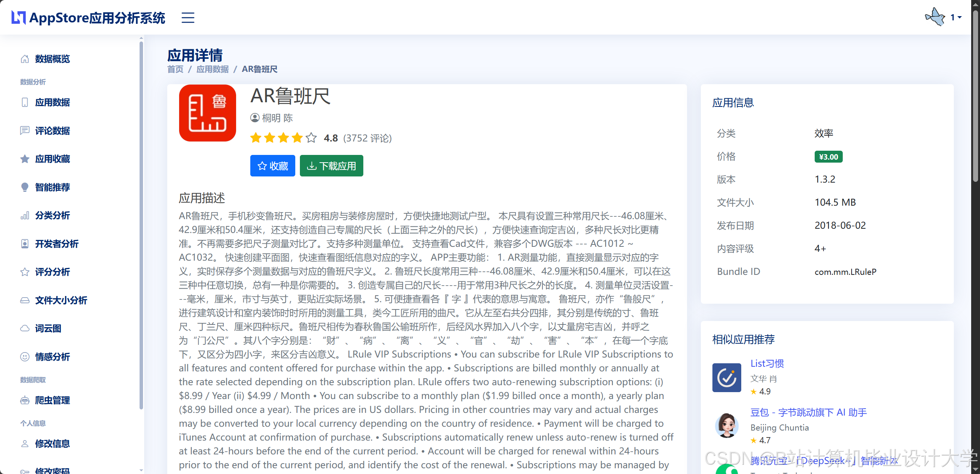980x474 pixels.
Task: Click the lightbulb icon for 智能推荐
Action: pos(25,187)
